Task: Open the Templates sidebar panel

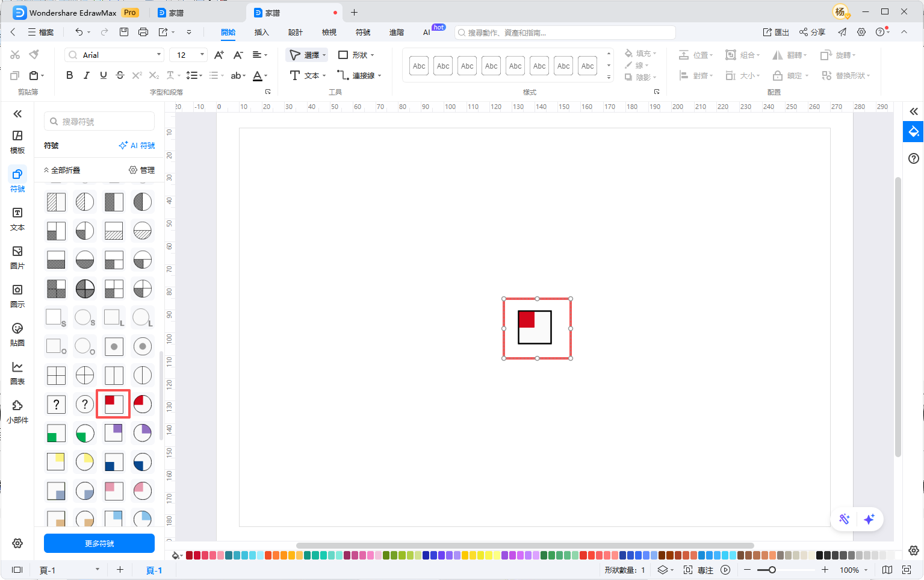Action: tap(17, 142)
